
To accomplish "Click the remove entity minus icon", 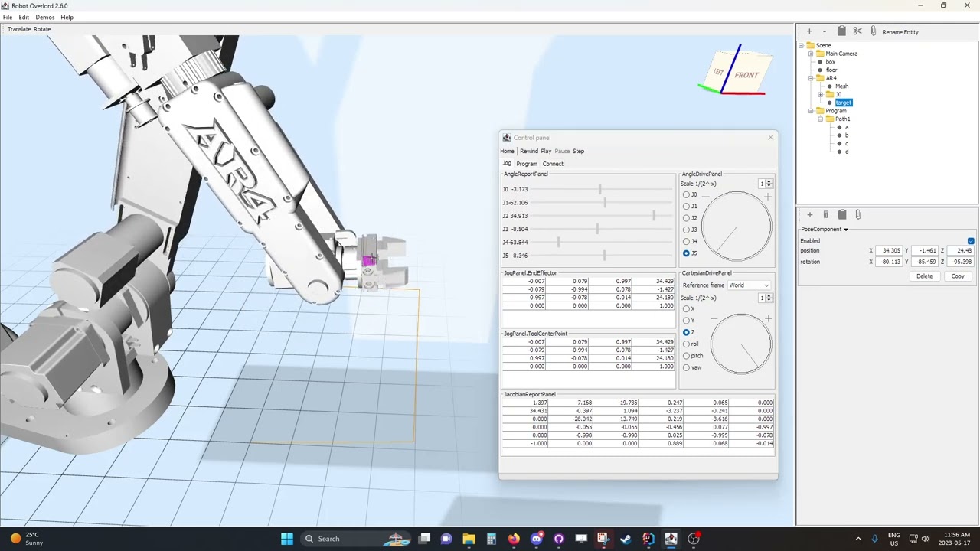I will pos(825,31).
